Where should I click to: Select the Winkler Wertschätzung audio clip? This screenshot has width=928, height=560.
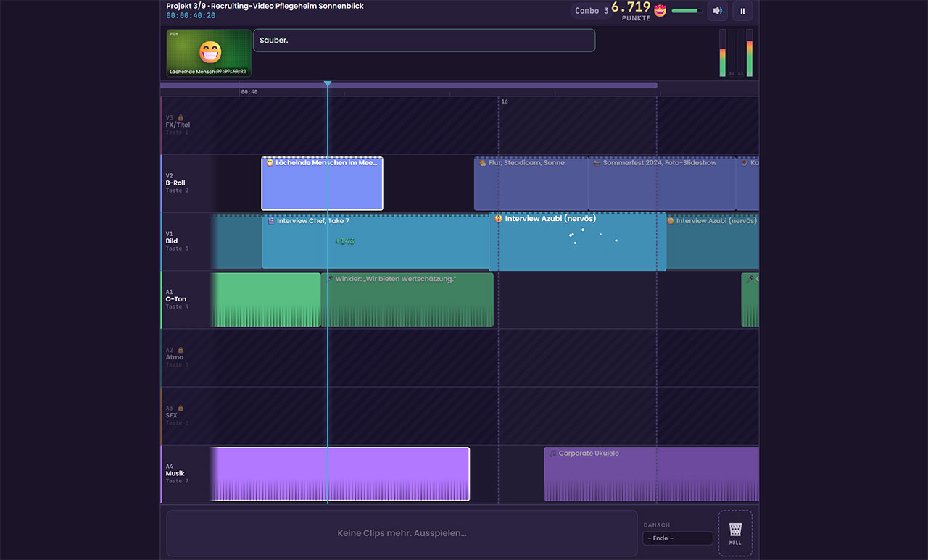pyautogui.click(x=407, y=300)
